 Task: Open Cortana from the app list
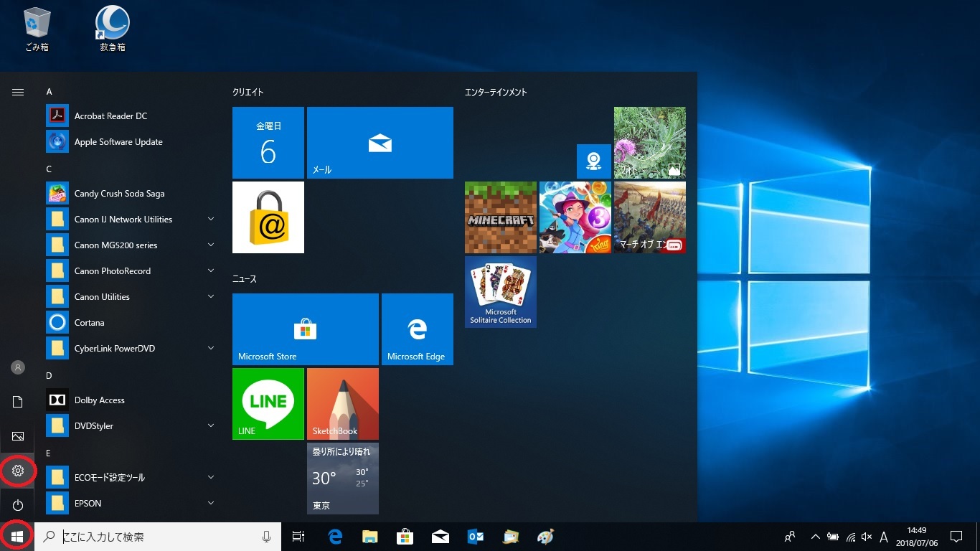pyautogui.click(x=131, y=323)
